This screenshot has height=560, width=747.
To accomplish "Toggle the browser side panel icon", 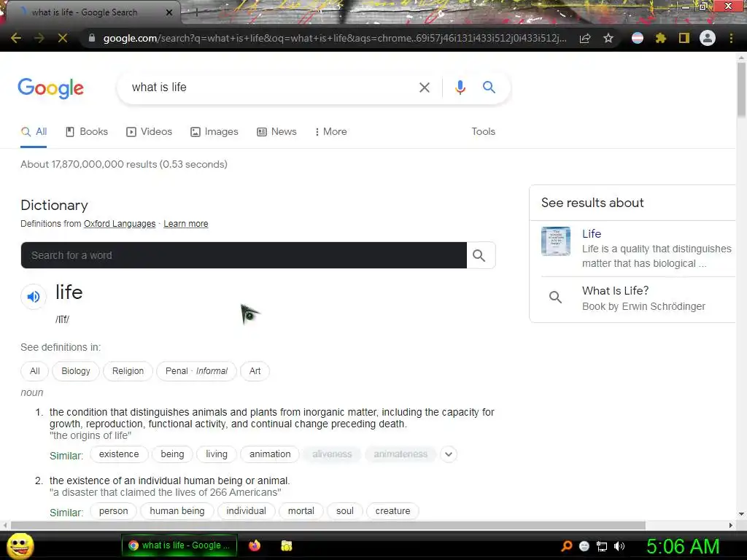I will (x=684, y=38).
